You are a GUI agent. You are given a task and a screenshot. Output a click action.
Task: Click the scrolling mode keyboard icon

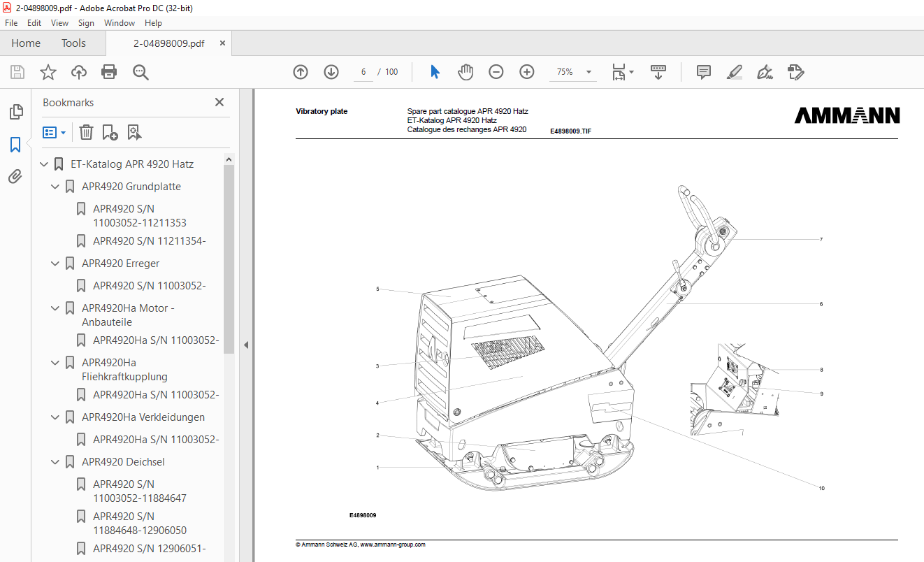point(658,72)
